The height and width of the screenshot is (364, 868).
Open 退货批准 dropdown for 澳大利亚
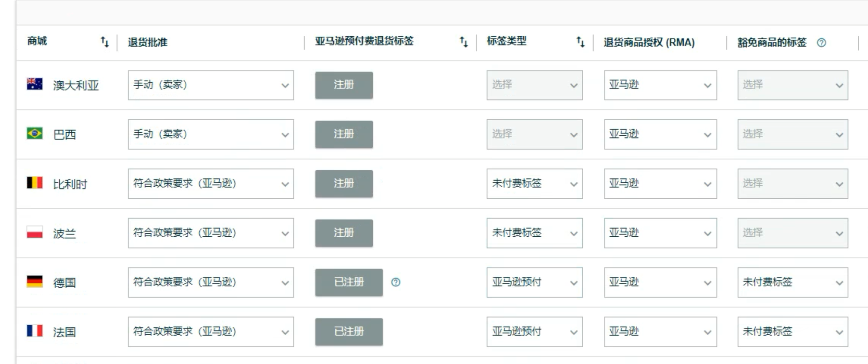pos(211,85)
